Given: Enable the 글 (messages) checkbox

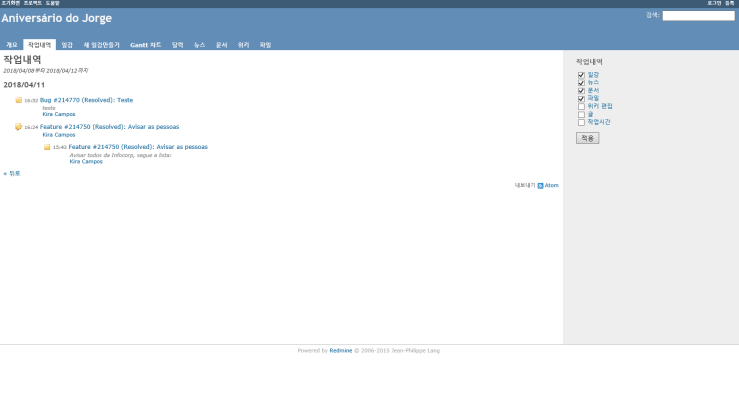Looking at the screenshot, I should (x=581, y=115).
